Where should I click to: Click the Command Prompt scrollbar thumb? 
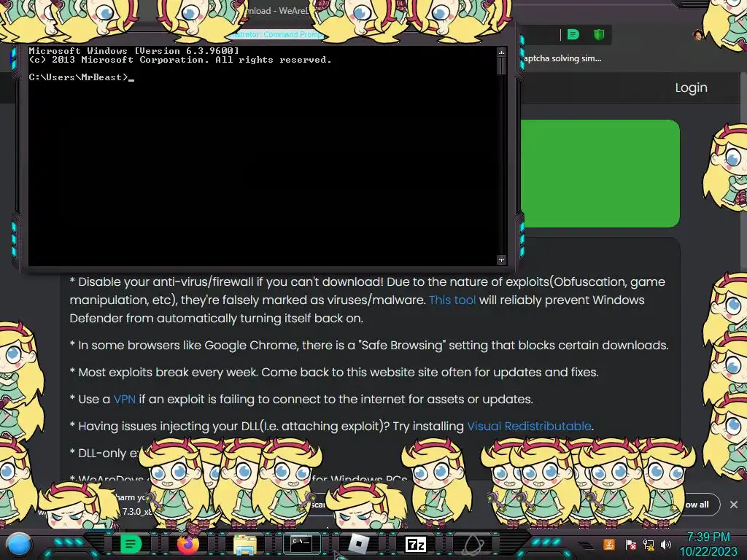point(501,66)
